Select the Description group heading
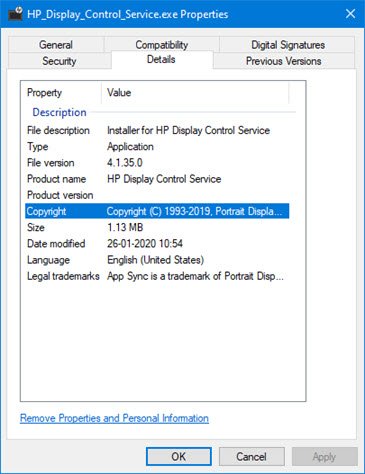Image resolution: width=365 pixels, height=474 pixels. [x=59, y=112]
